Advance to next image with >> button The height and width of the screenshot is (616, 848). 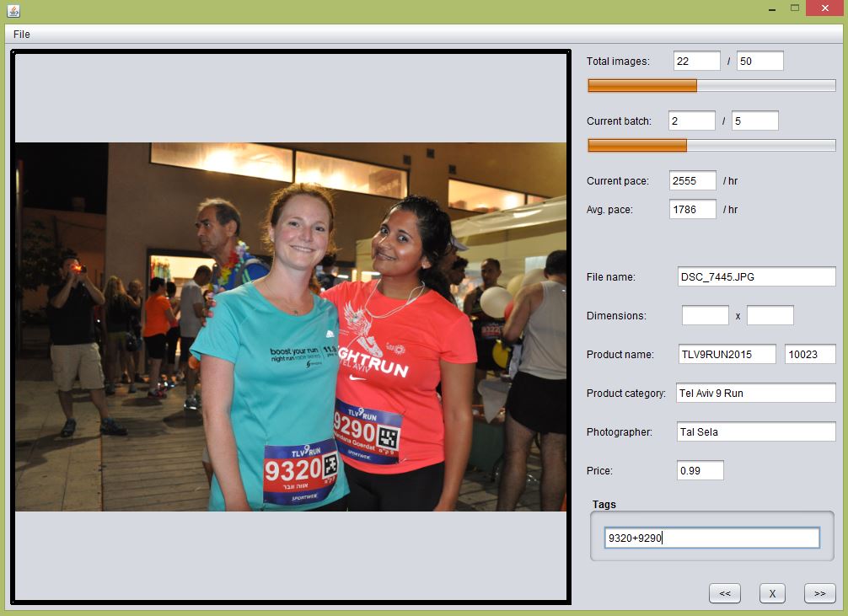819,593
